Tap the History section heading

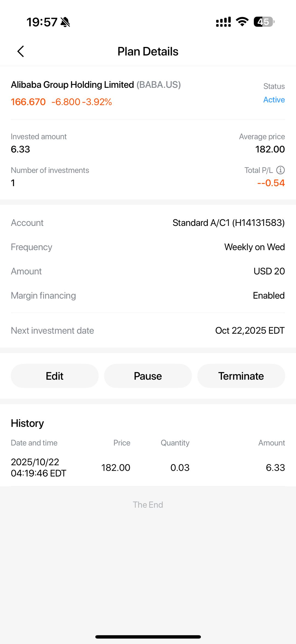click(27, 423)
